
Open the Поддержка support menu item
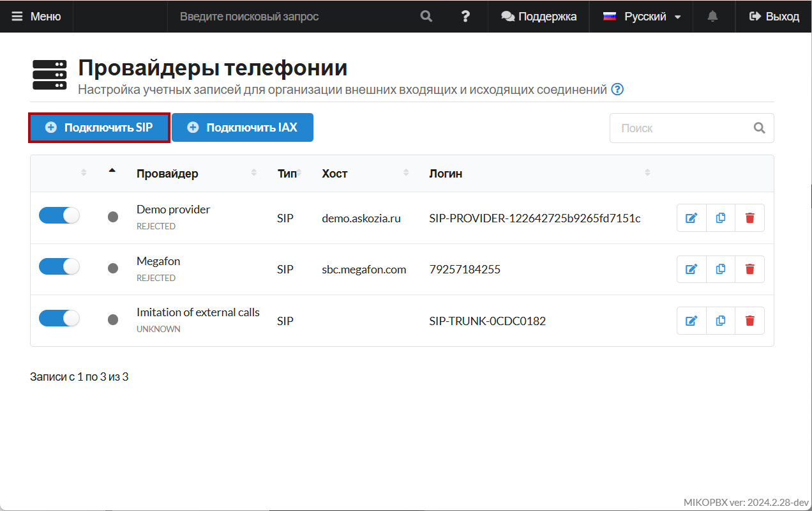point(539,17)
